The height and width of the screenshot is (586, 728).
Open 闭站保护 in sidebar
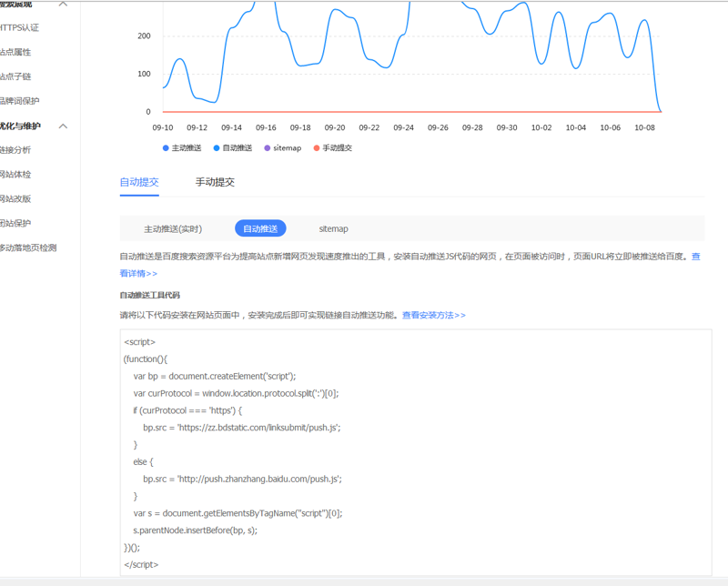[15, 223]
